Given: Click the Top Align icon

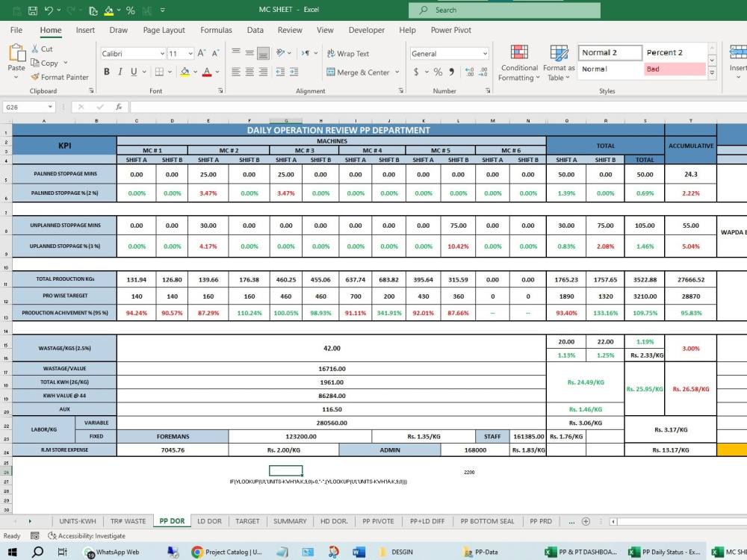Looking at the screenshot, I should pos(236,53).
